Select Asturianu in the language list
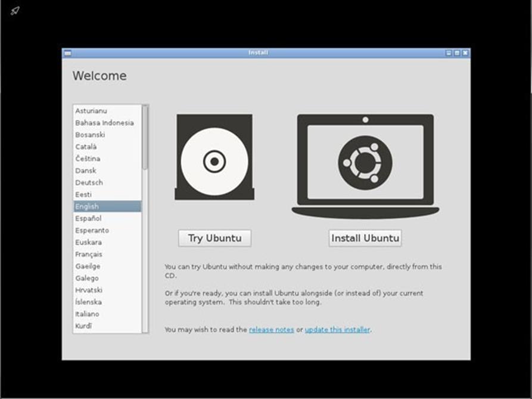This screenshot has height=399, width=532. point(107,111)
